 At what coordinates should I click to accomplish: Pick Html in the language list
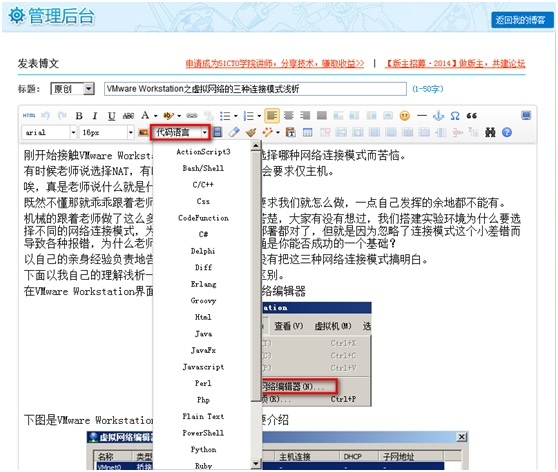pos(203,317)
